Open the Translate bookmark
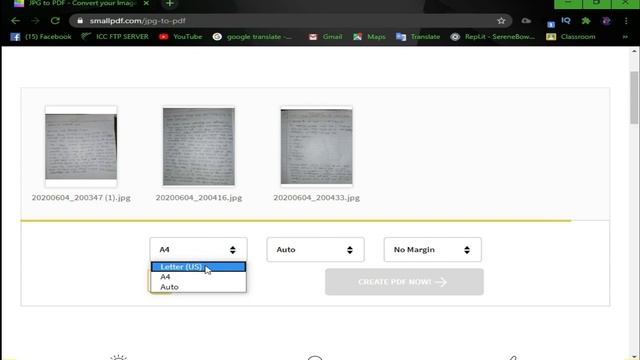 tap(418, 37)
